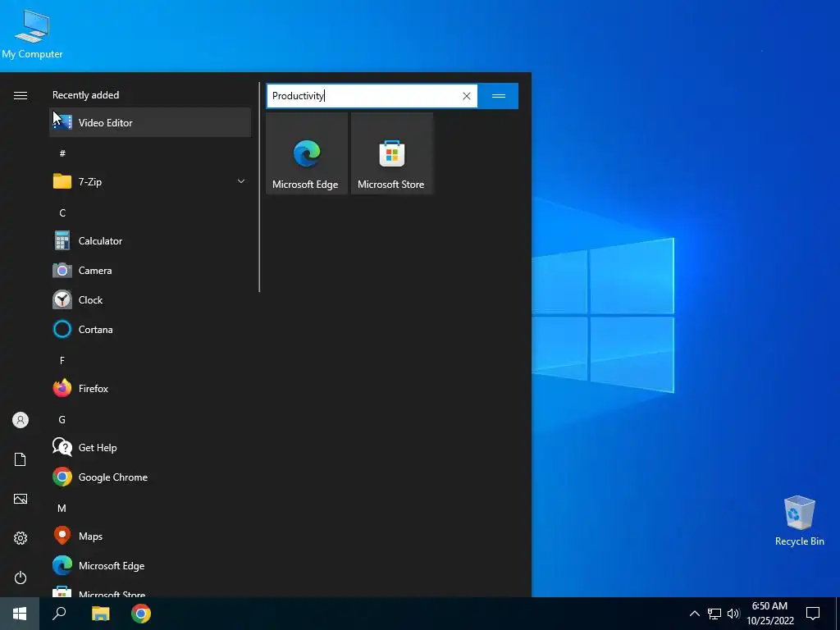The width and height of the screenshot is (840, 630).
Task: Click the '#' letter header
Action: tap(62, 153)
